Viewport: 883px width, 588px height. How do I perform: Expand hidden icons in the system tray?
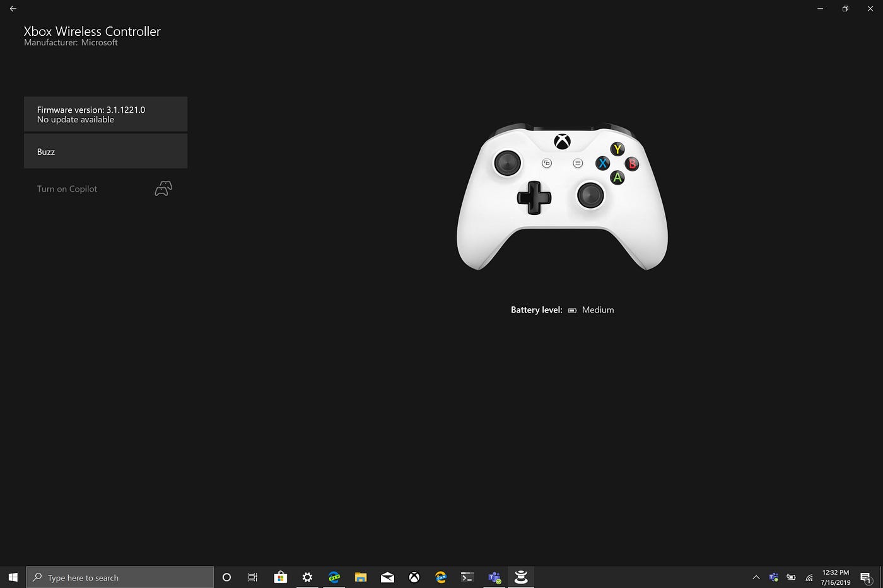click(756, 577)
